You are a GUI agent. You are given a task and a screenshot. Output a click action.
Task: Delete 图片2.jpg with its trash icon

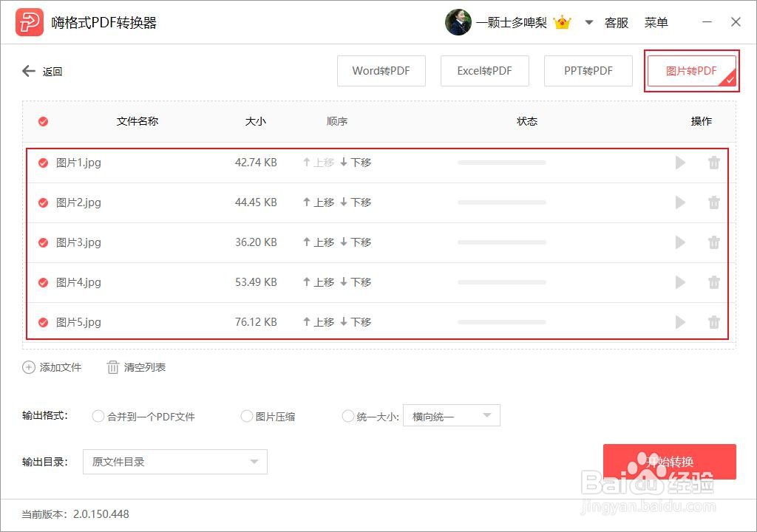click(714, 202)
